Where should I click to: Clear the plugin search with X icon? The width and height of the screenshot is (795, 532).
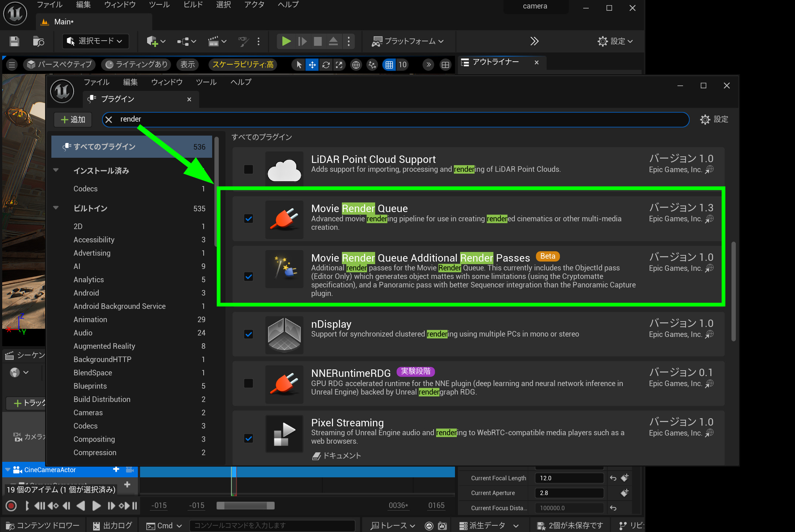coord(109,119)
